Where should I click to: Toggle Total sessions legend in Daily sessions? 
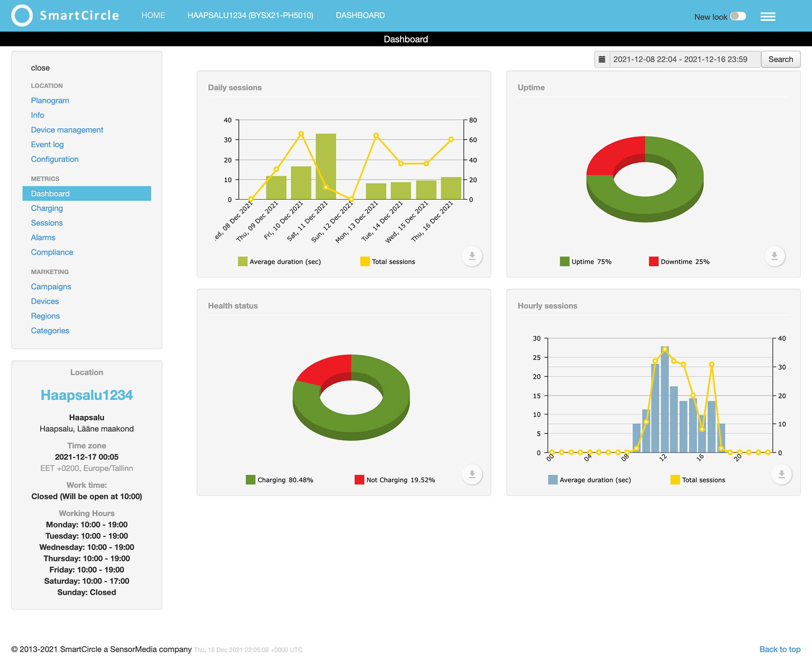pyautogui.click(x=388, y=262)
